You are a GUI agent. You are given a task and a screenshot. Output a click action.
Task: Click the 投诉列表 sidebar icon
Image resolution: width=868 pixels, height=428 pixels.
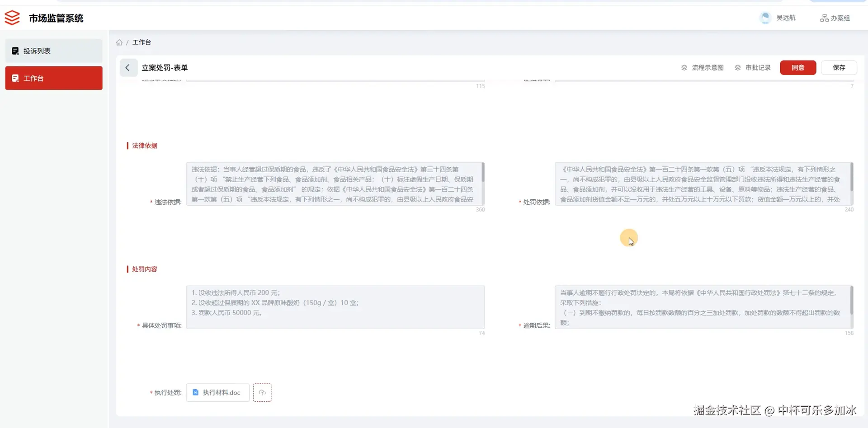pos(15,51)
